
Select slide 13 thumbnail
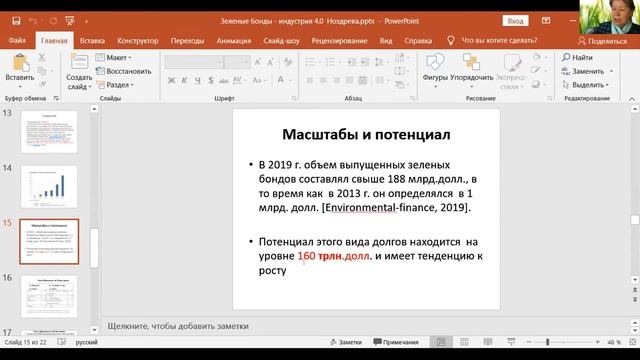click(49, 132)
